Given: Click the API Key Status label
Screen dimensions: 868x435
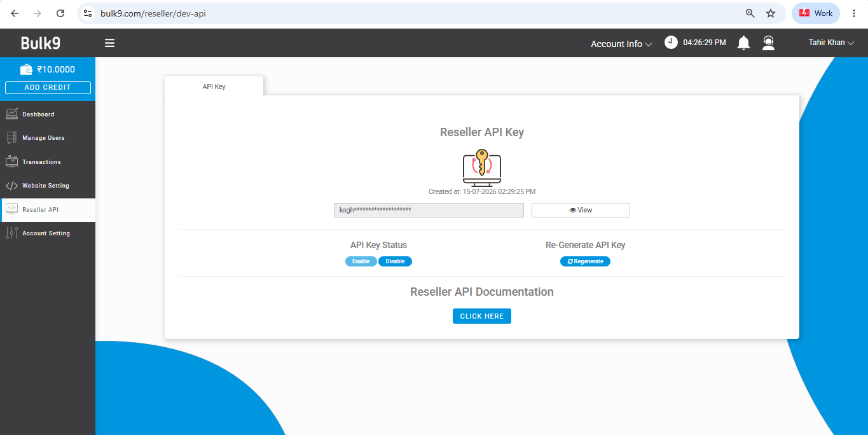Looking at the screenshot, I should pyautogui.click(x=378, y=245).
